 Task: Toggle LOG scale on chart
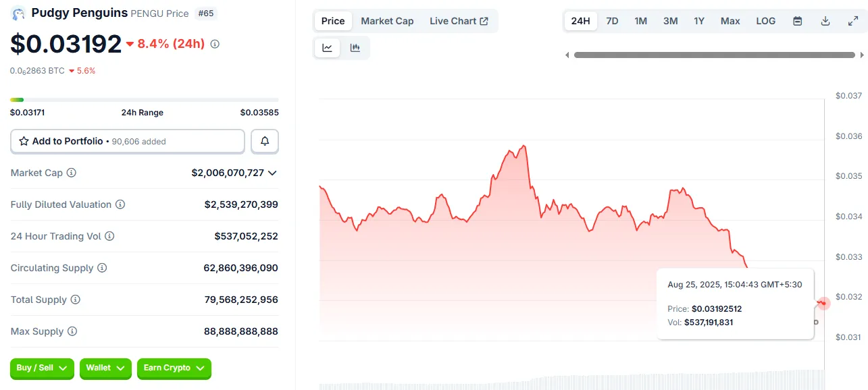click(765, 21)
